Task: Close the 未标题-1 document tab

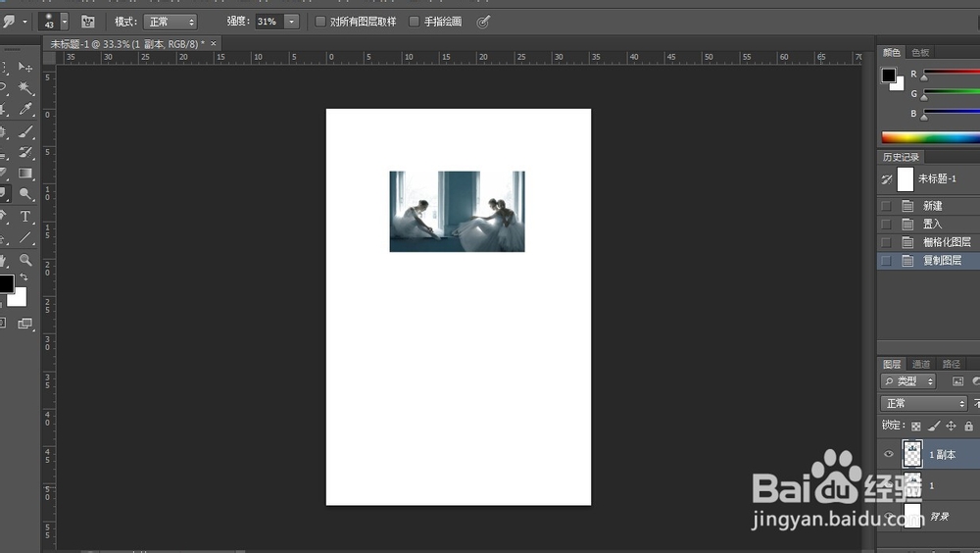Action: click(213, 43)
